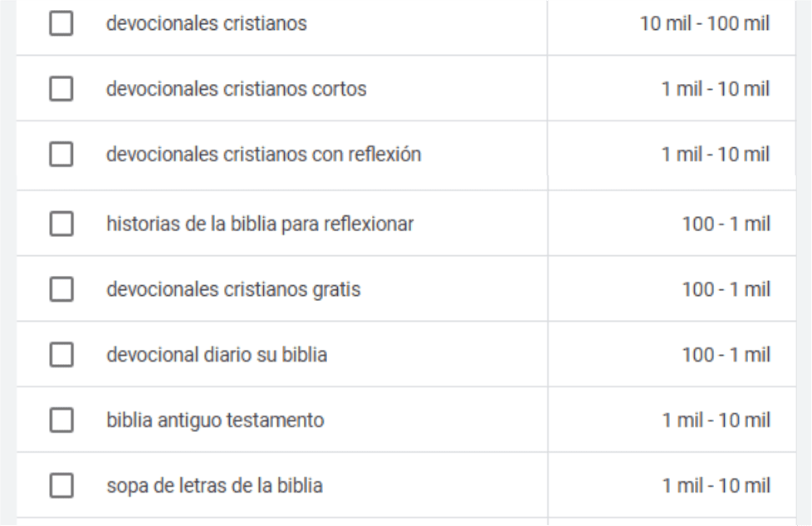Enable checkbox for 'historias de la biblia para reflexionar'
This screenshot has height=526, width=812.
[x=60, y=224]
